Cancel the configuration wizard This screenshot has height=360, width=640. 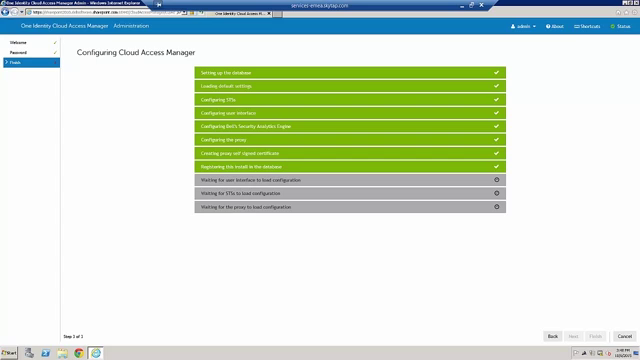pyautogui.click(x=624, y=336)
